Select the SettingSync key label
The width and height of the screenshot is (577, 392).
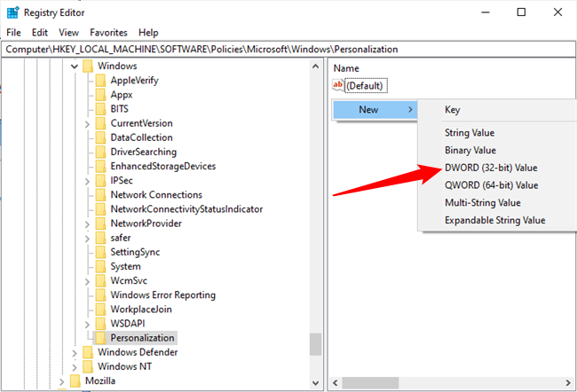point(135,252)
